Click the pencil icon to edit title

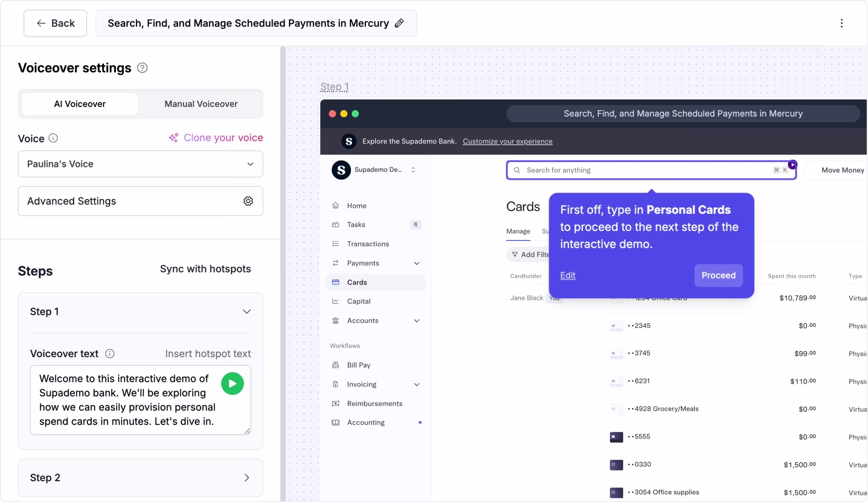pos(399,23)
